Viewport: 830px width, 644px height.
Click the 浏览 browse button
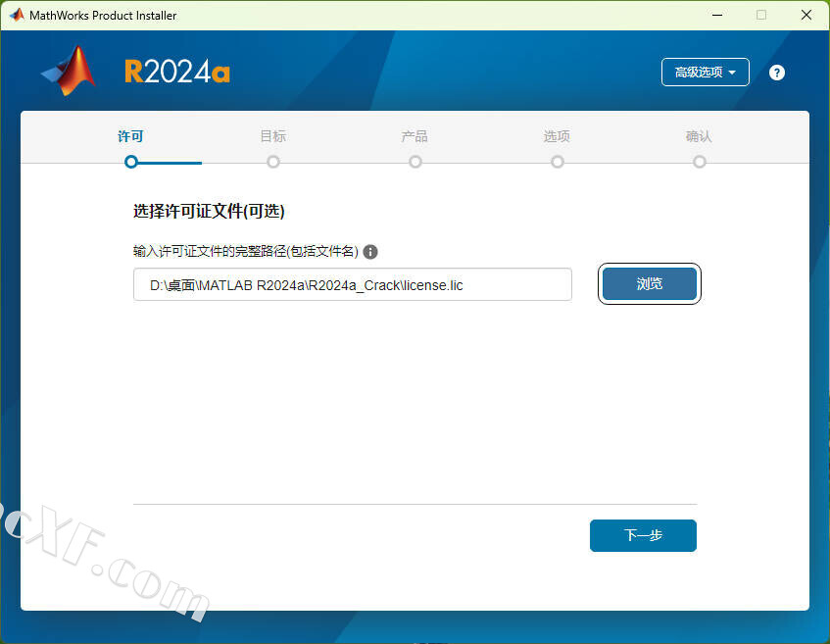coord(650,284)
